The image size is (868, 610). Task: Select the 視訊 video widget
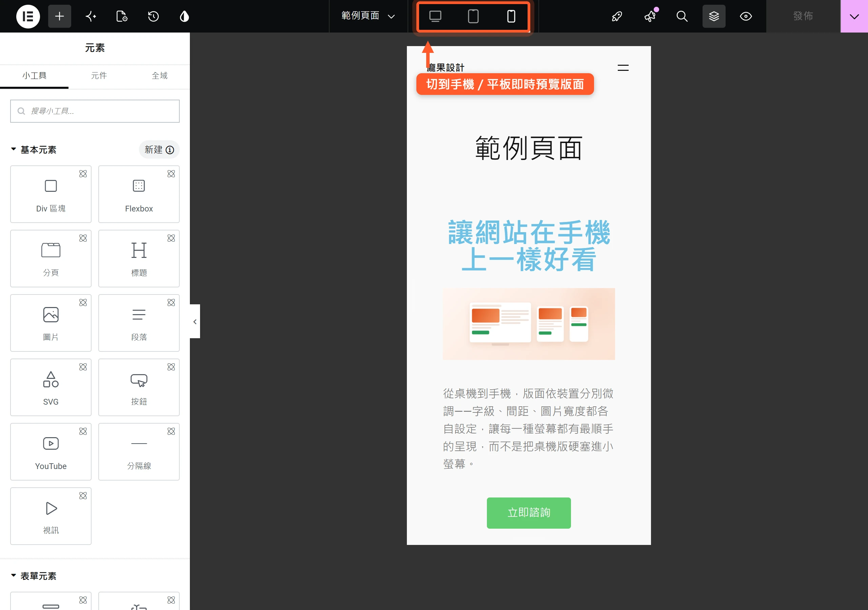51,516
